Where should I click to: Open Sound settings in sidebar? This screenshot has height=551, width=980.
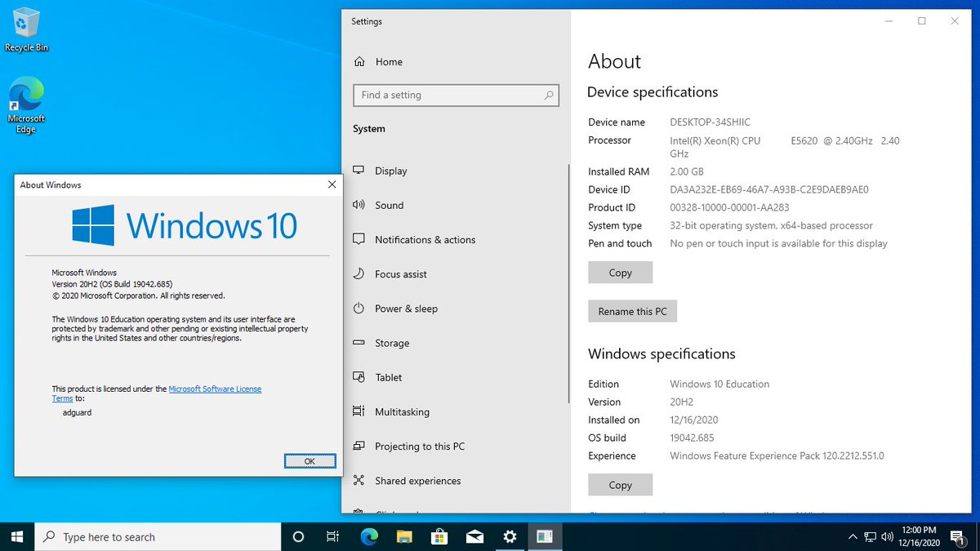tap(389, 205)
